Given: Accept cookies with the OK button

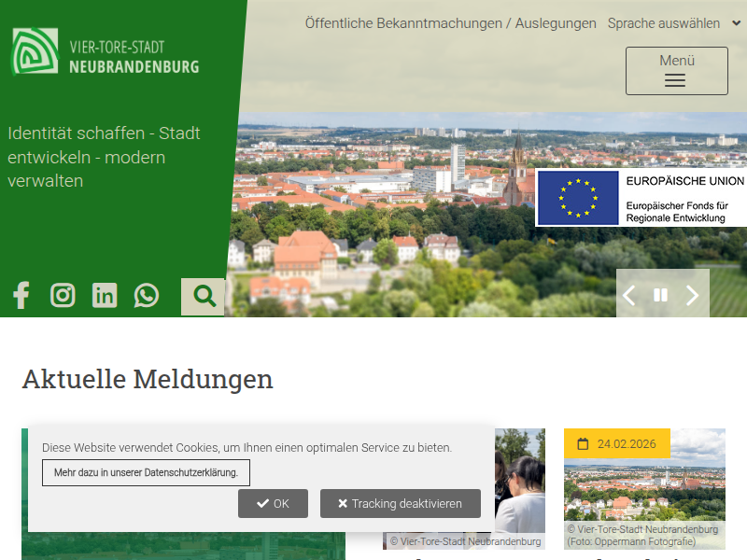Looking at the screenshot, I should click(x=273, y=504).
